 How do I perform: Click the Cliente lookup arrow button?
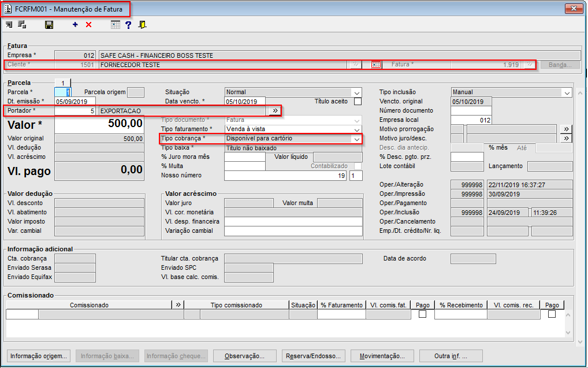pos(355,65)
